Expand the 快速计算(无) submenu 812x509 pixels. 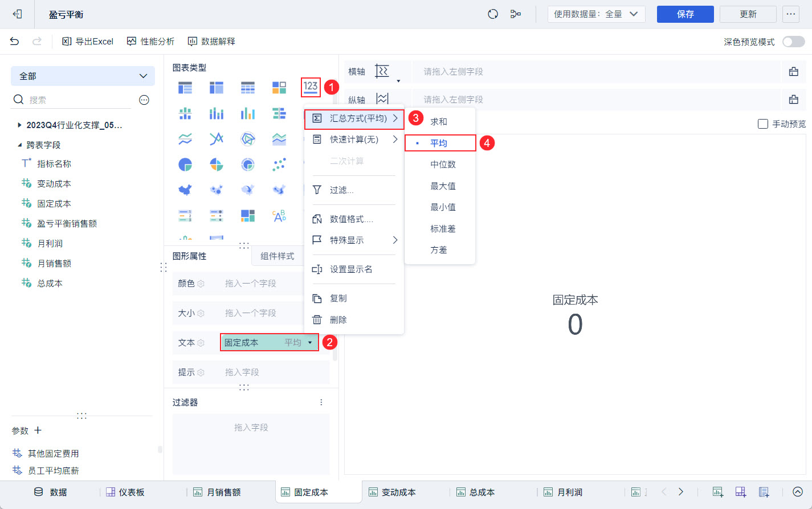click(355, 139)
